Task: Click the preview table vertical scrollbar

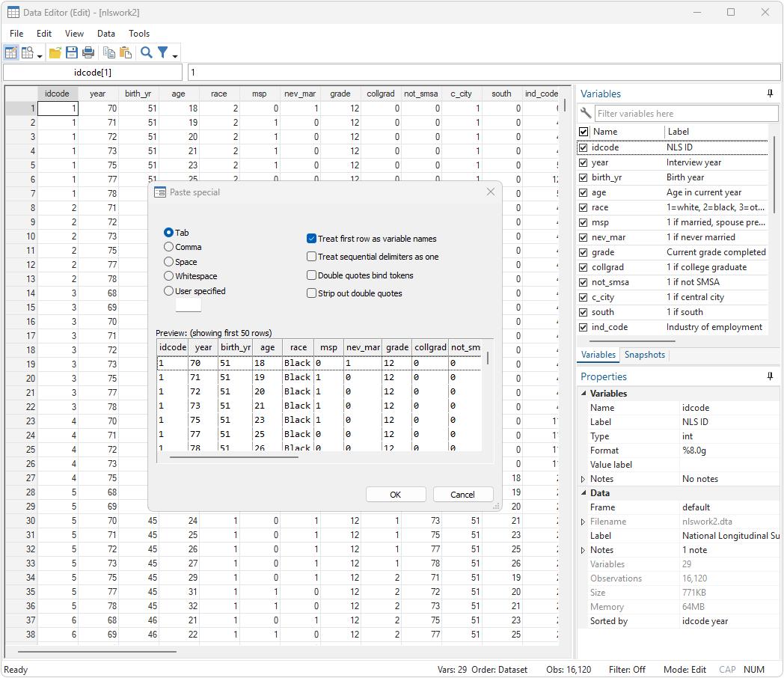Action: tap(488, 358)
